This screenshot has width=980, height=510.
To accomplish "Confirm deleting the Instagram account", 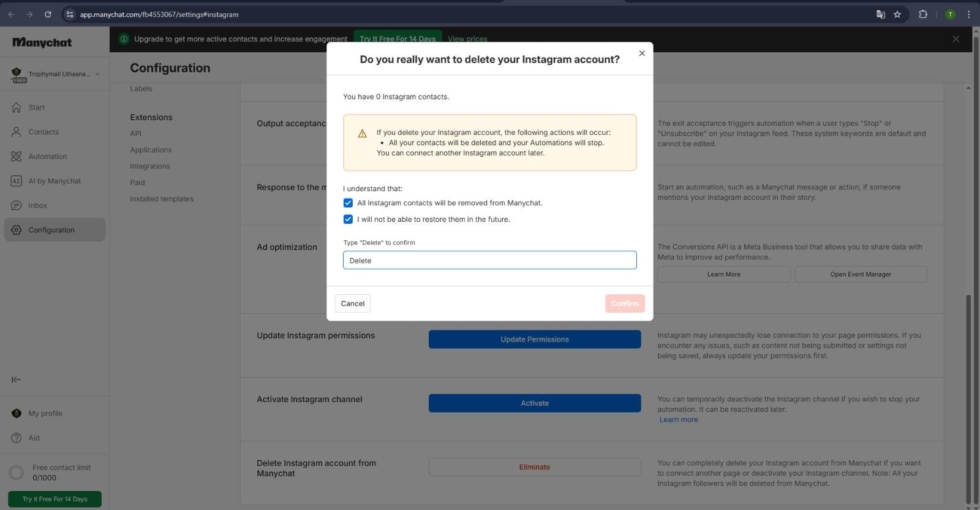I will (x=625, y=303).
